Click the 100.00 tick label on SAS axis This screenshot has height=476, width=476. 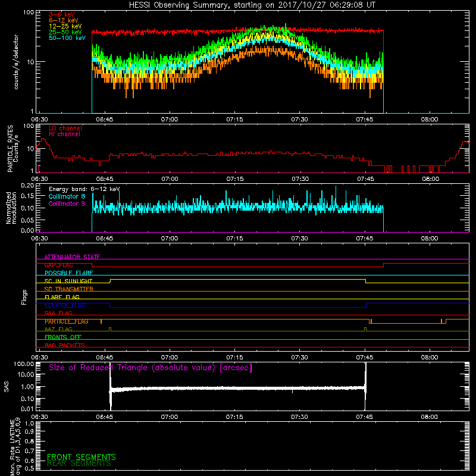tap(24, 364)
